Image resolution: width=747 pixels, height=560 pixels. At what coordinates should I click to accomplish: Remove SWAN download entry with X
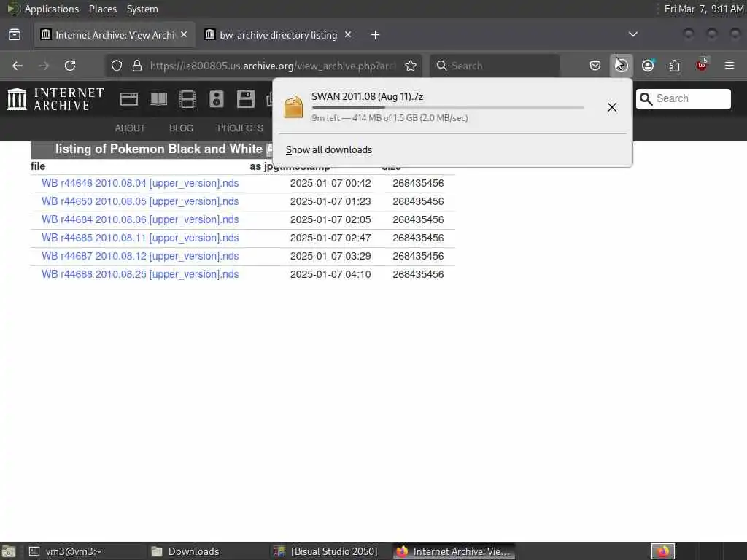(612, 107)
